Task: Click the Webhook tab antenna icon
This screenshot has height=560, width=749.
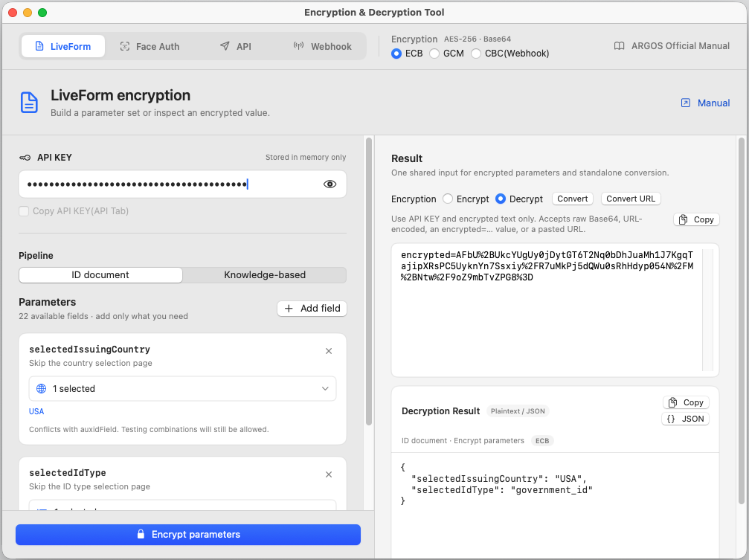Action: [x=298, y=46]
